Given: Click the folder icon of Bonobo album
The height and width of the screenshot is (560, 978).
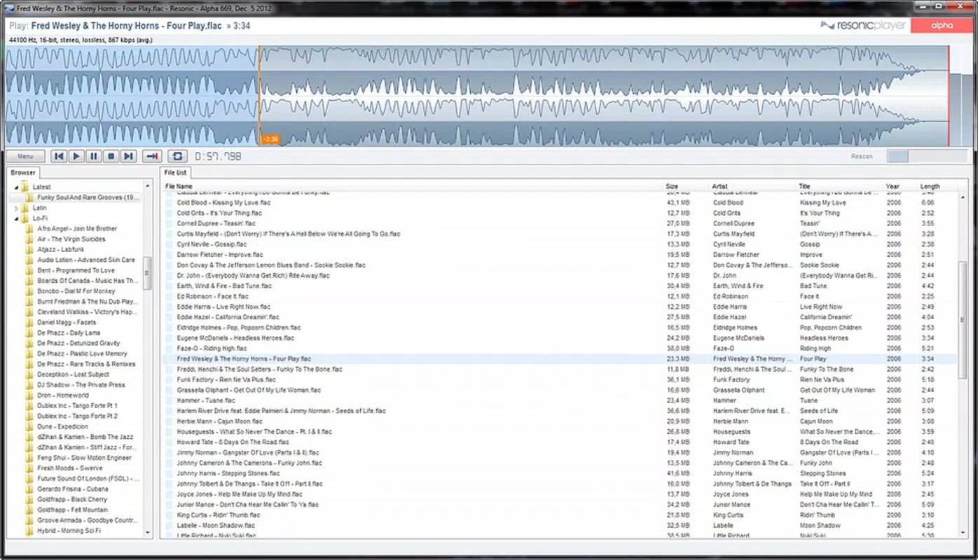Looking at the screenshot, I should (29, 291).
